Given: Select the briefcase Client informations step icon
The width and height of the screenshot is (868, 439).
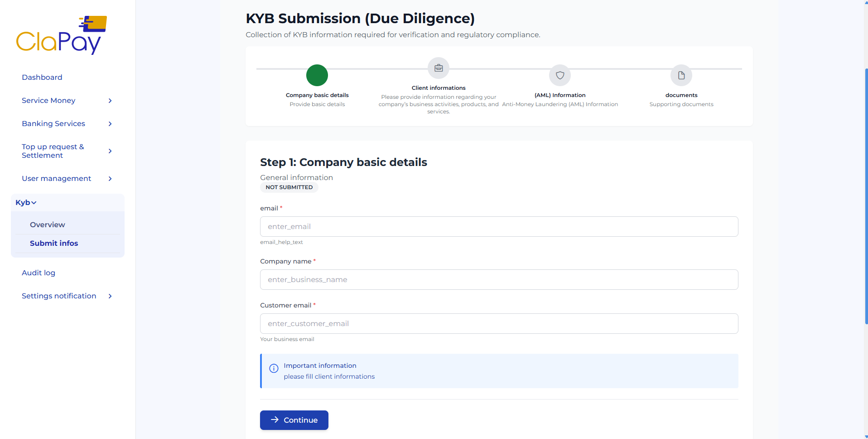Looking at the screenshot, I should click(439, 68).
